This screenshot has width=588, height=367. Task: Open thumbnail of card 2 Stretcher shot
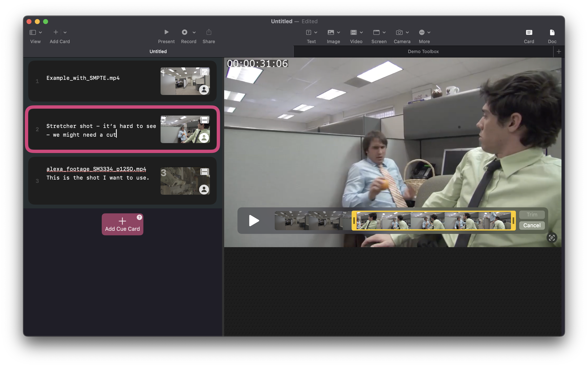(185, 129)
